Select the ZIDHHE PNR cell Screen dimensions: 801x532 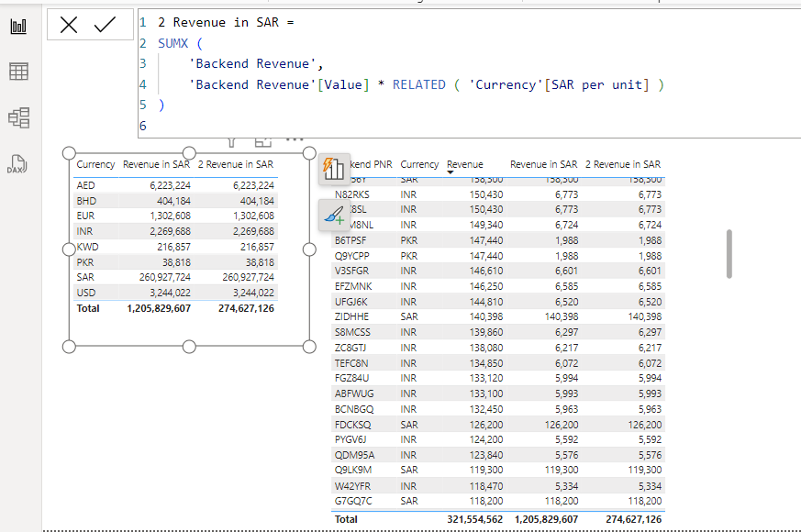tap(351, 316)
